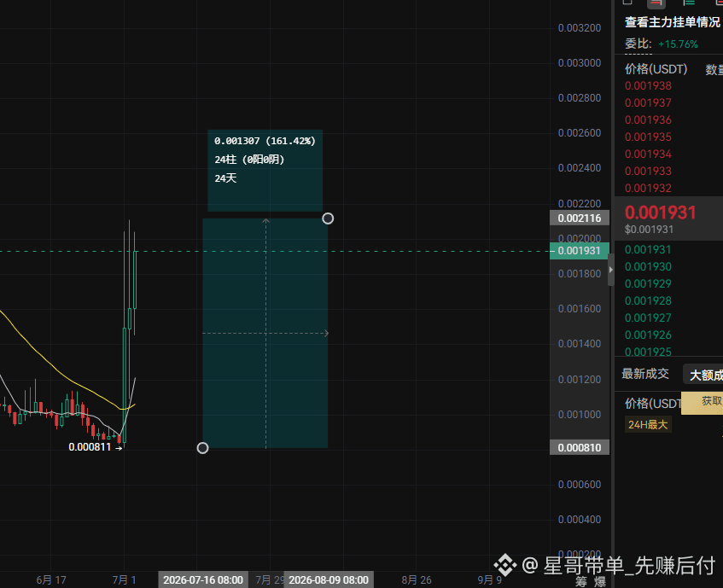Click the 6月 17 date label
Image resolution: width=723 pixels, height=588 pixels.
(51, 579)
